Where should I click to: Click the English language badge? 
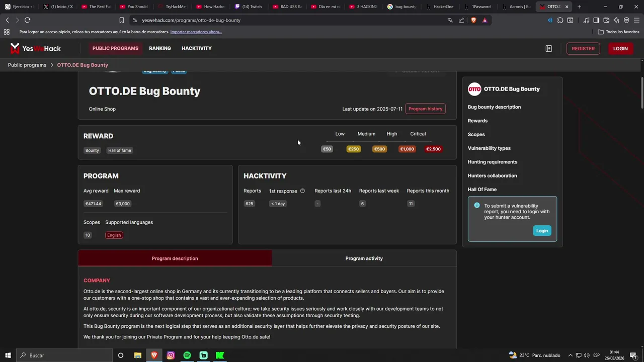point(114,235)
